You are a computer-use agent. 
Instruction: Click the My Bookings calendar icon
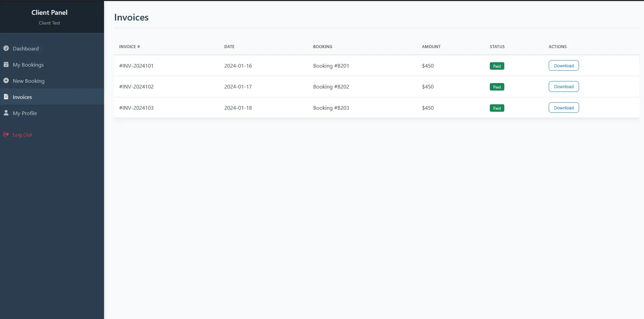click(6, 64)
